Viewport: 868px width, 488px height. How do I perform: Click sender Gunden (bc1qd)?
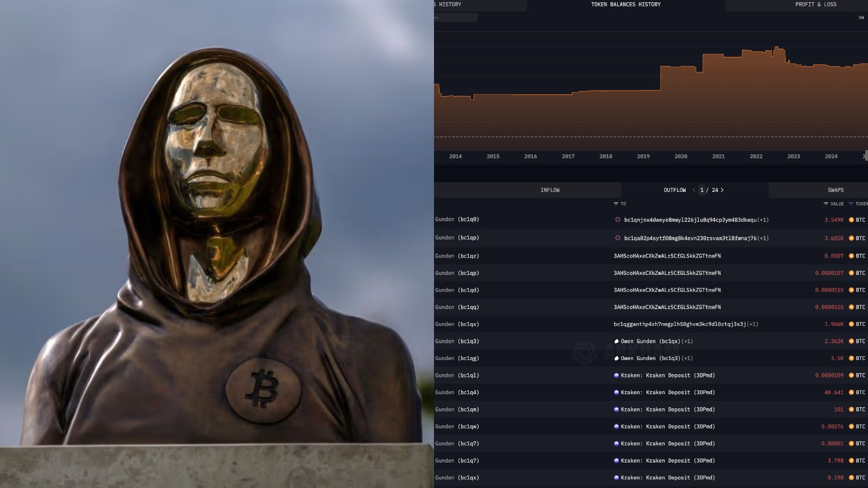coord(457,290)
